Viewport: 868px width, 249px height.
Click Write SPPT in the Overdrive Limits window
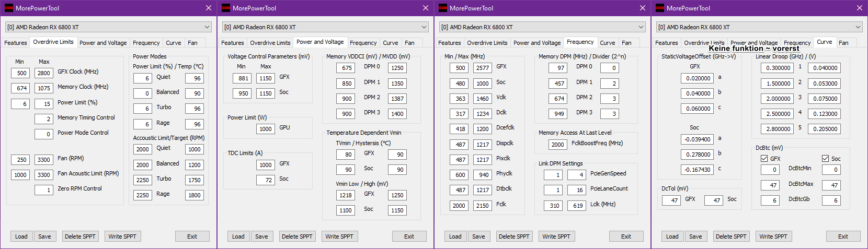pos(122,236)
